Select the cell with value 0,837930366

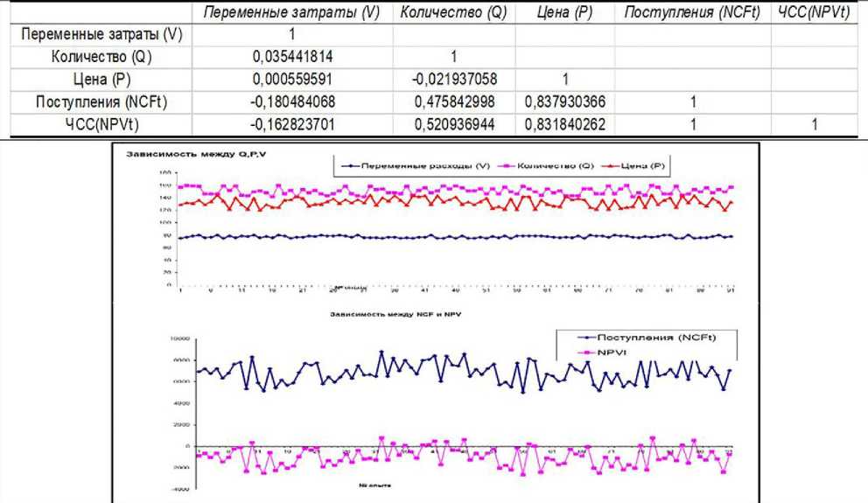click(x=564, y=101)
